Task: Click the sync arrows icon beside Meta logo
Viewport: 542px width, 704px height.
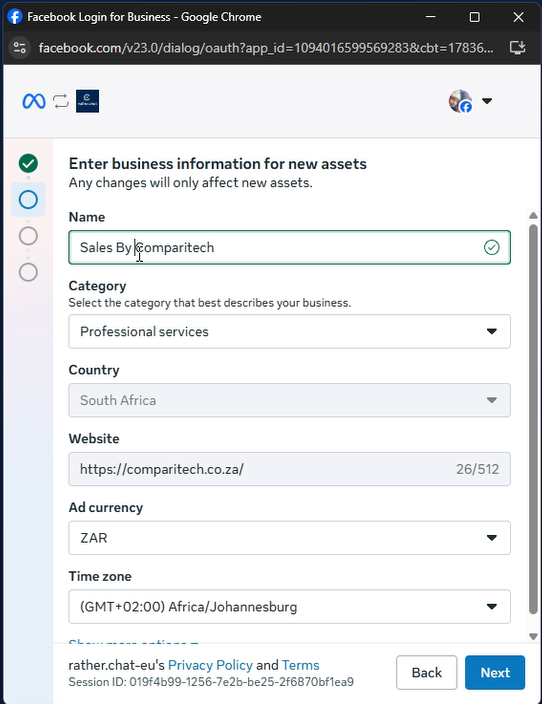Action: point(61,101)
